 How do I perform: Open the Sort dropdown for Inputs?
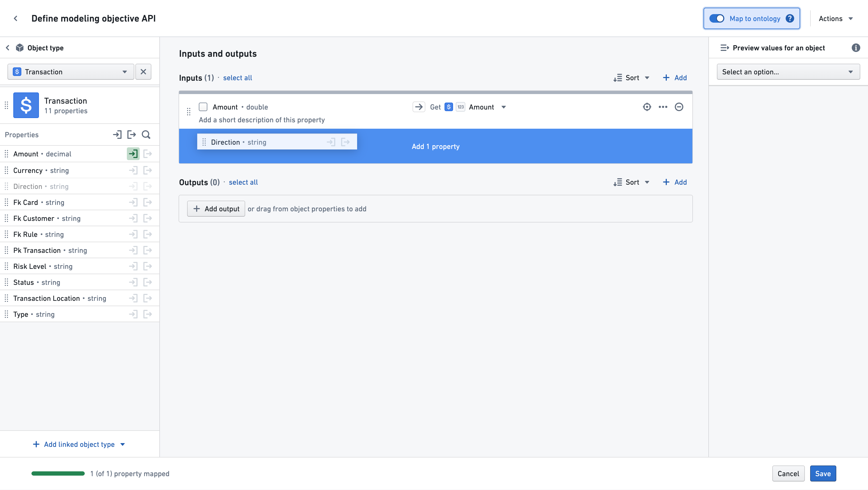pos(631,78)
